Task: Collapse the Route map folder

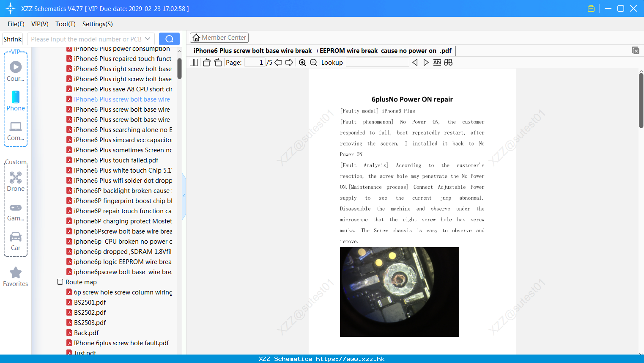Action: (60, 282)
